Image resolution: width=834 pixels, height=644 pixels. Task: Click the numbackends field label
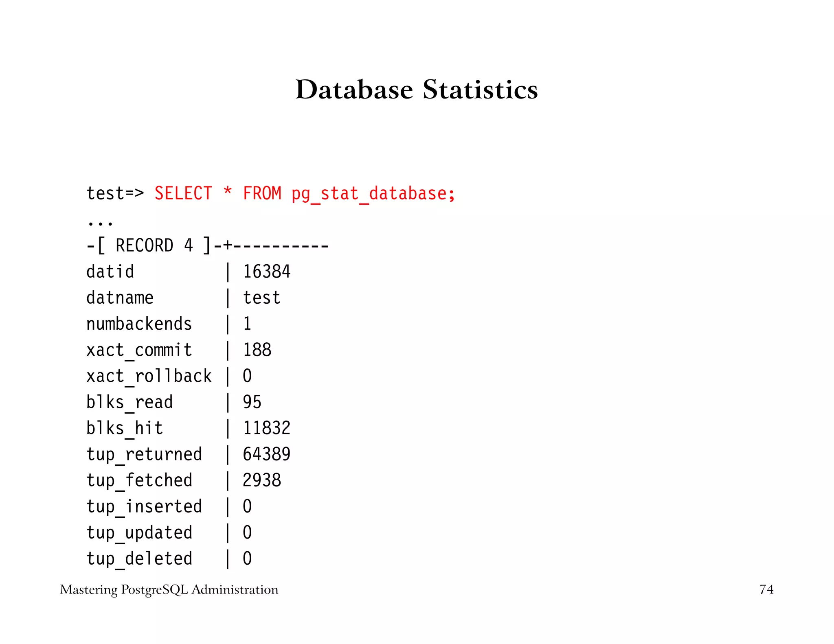[139, 324]
